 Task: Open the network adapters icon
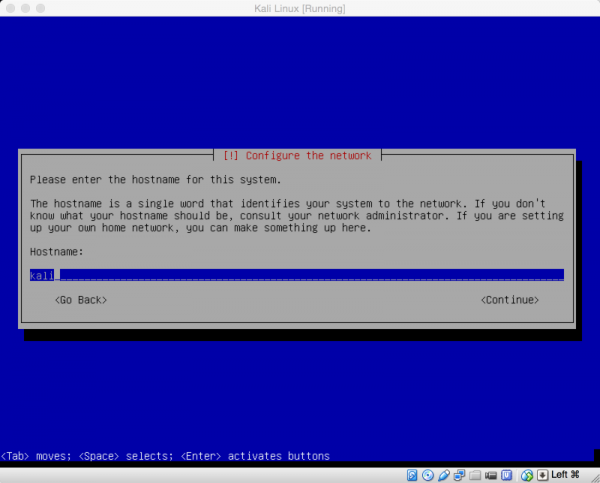coord(459,475)
